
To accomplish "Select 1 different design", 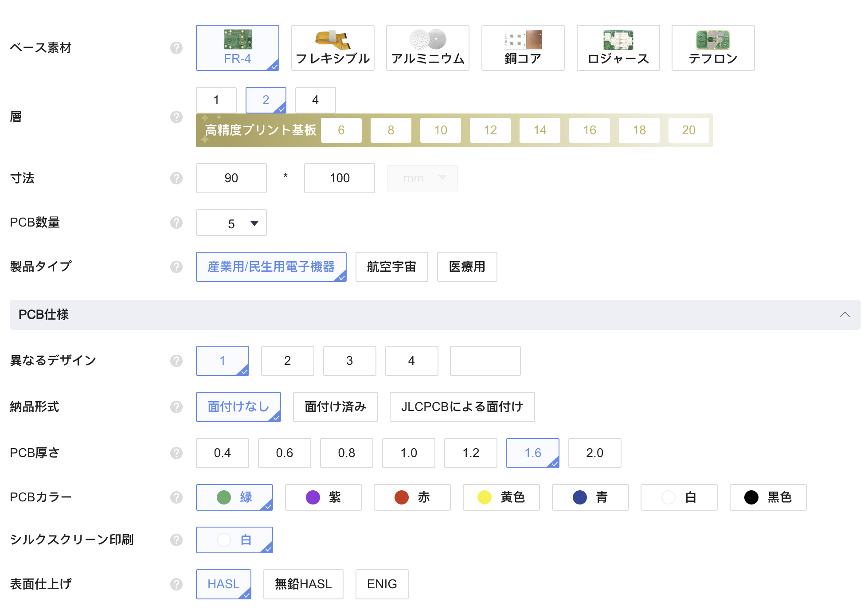I will pyautogui.click(x=223, y=361).
